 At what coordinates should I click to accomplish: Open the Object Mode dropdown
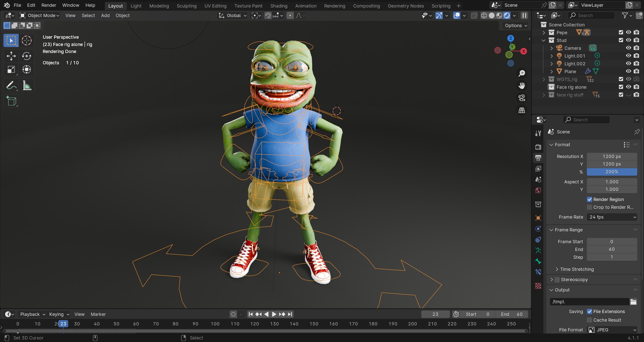point(39,16)
